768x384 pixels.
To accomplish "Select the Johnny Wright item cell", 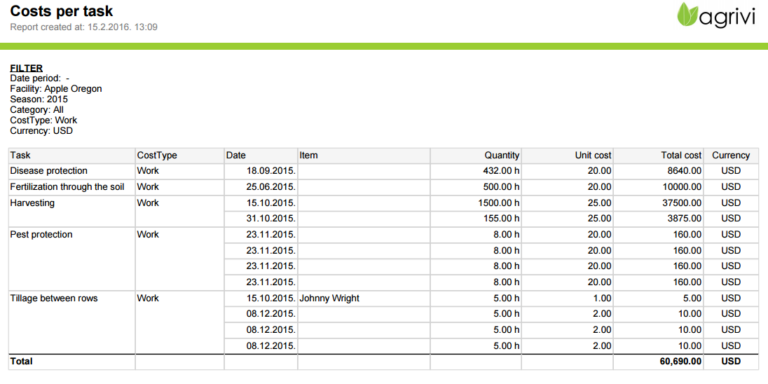I will click(x=363, y=298).
